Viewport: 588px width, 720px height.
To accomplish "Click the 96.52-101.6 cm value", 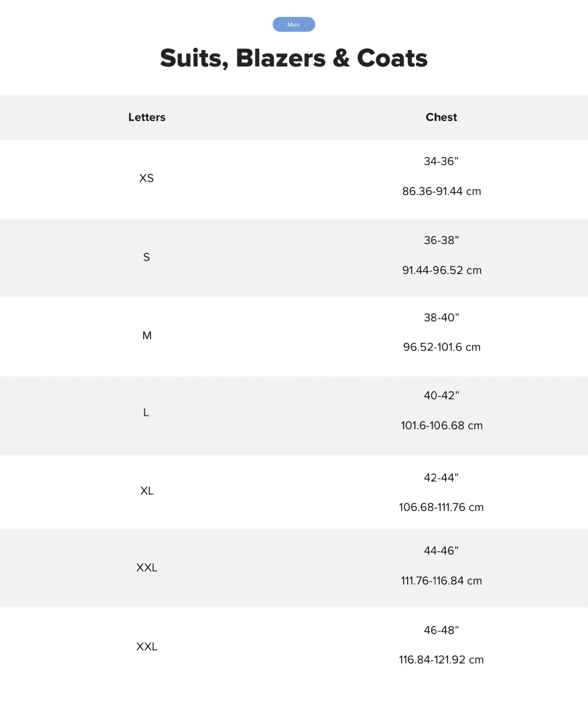I will 442,347.
